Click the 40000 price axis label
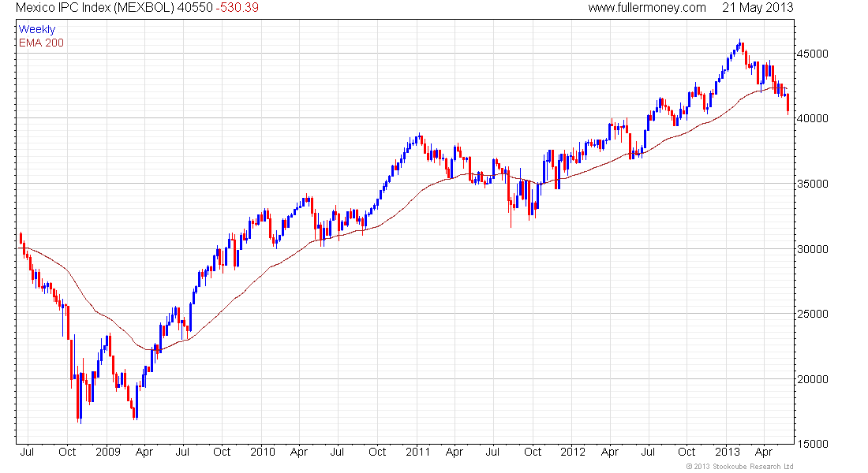This screenshot has width=868, height=473. [x=813, y=118]
